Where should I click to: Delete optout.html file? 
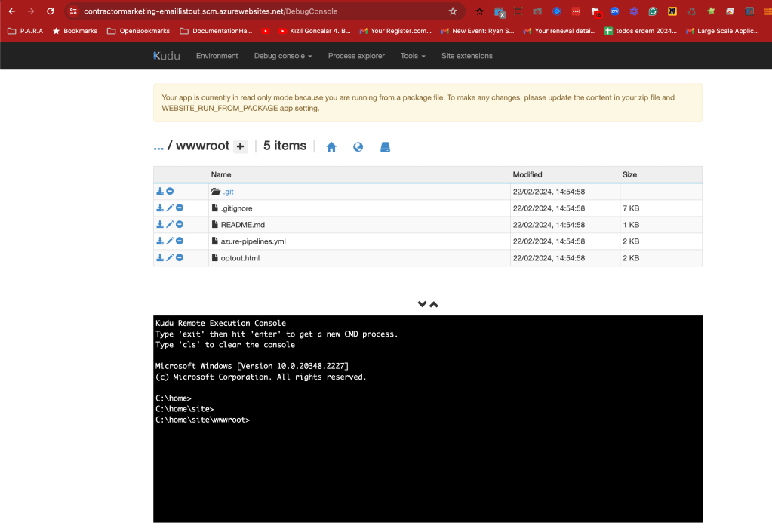pyautogui.click(x=180, y=257)
